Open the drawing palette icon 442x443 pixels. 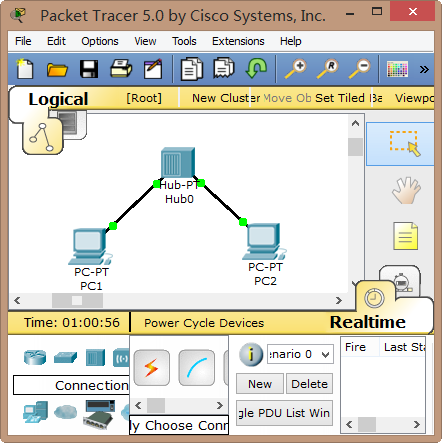click(397, 69)
